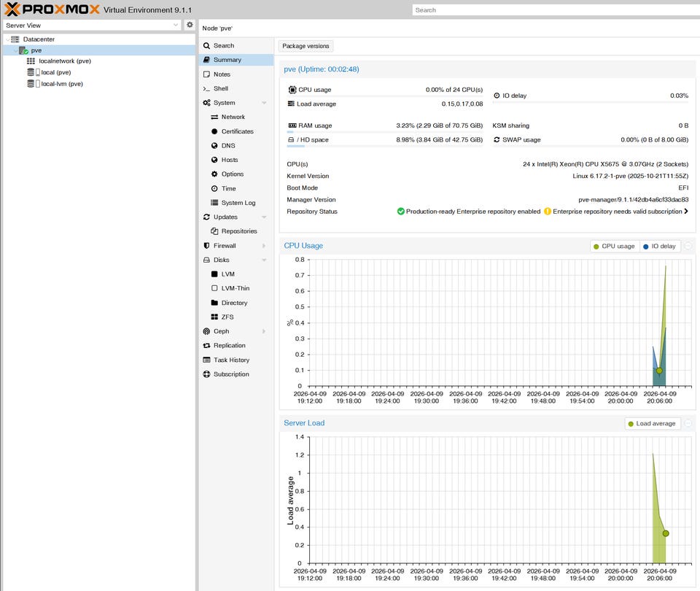Collapse the pve node tree arrow
Screen dimensions: 700x591
(15, 50)
